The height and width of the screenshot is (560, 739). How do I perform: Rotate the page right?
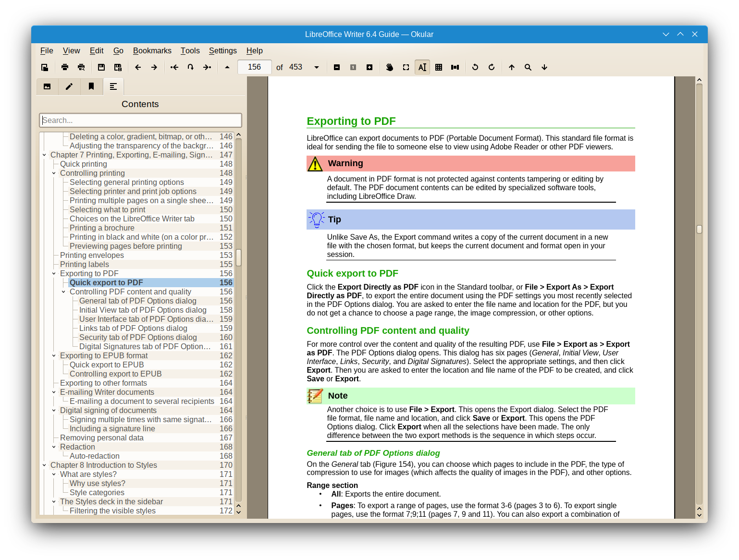[492, 67]
